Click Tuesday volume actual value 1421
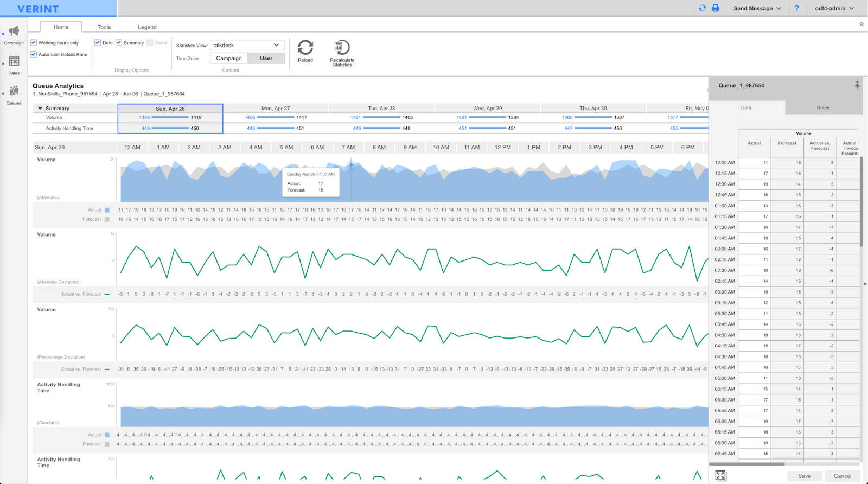 point(355,117)
